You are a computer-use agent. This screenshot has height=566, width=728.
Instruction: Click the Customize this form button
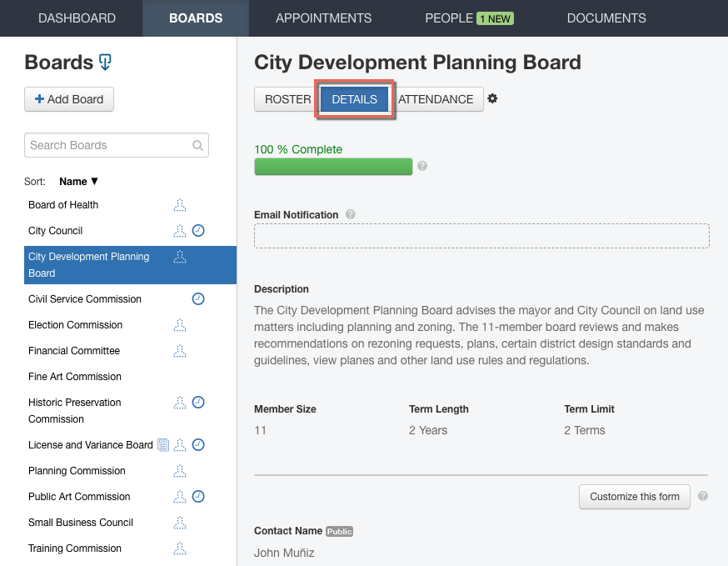[x=634, y=496]
